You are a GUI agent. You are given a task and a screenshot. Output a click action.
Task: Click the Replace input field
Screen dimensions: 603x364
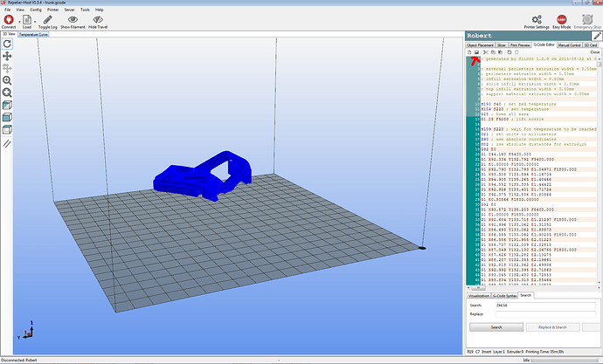(x=545, y=314)
